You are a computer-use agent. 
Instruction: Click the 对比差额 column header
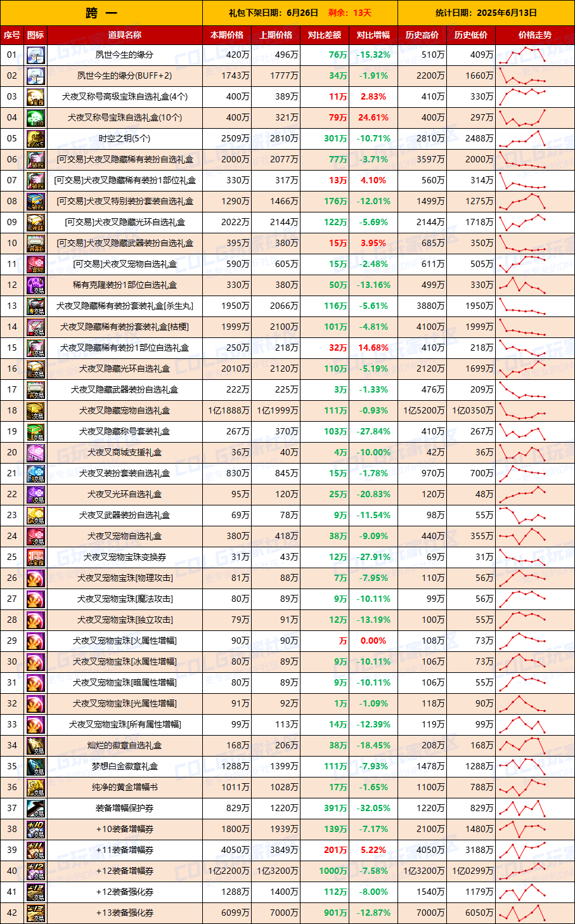325,35
